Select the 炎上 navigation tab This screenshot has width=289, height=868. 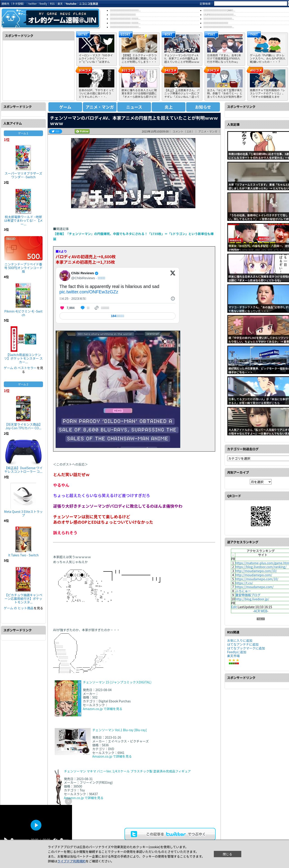click(169, 107)
